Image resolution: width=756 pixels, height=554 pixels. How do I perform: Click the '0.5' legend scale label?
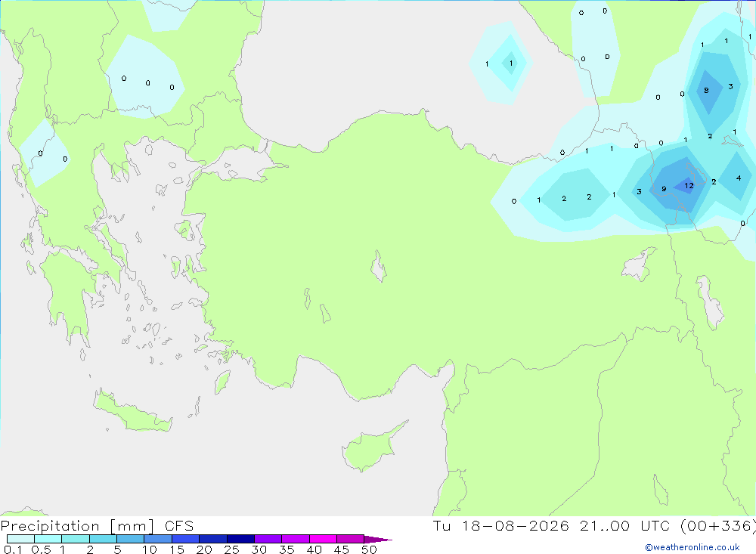coord(41,549)
